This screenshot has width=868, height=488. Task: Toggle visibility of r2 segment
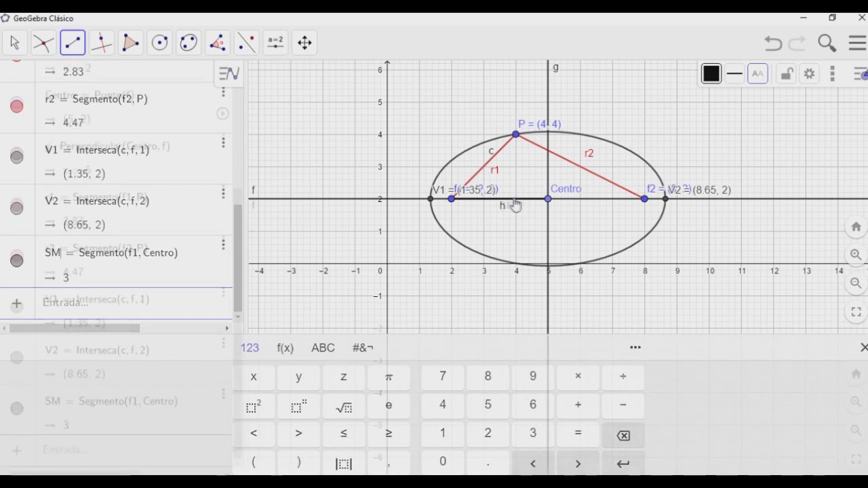(x=17, y=106)
